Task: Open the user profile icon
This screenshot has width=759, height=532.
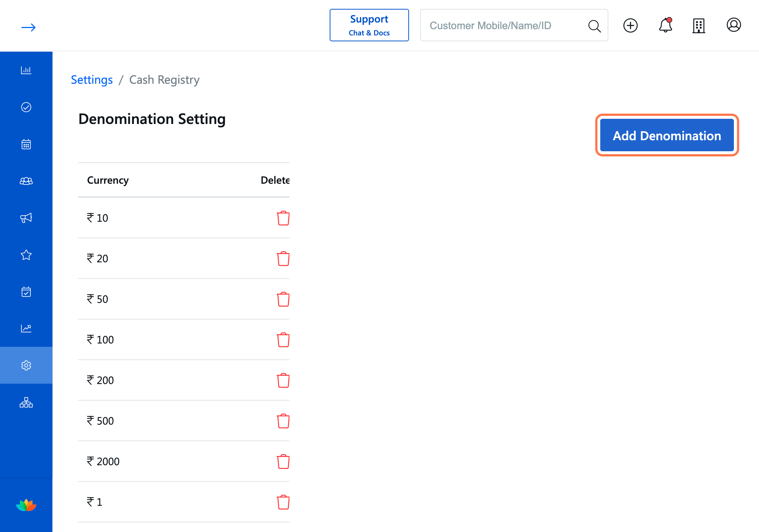Action: 734,25
